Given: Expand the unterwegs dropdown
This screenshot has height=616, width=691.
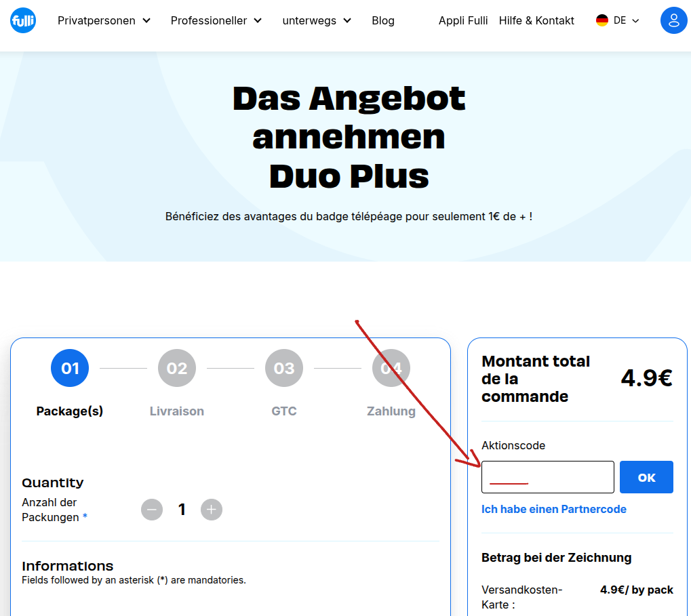Looking at the screenshot, I should [316, 20].
